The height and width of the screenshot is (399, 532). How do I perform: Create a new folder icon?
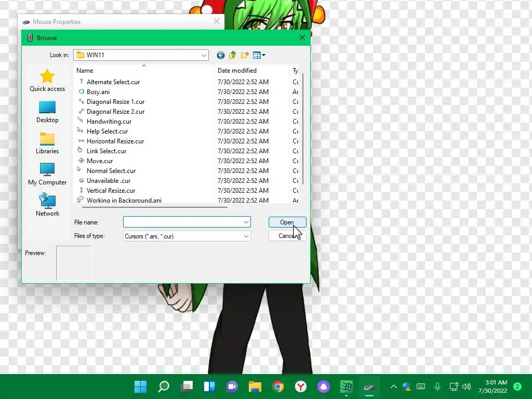coord(245,55)
